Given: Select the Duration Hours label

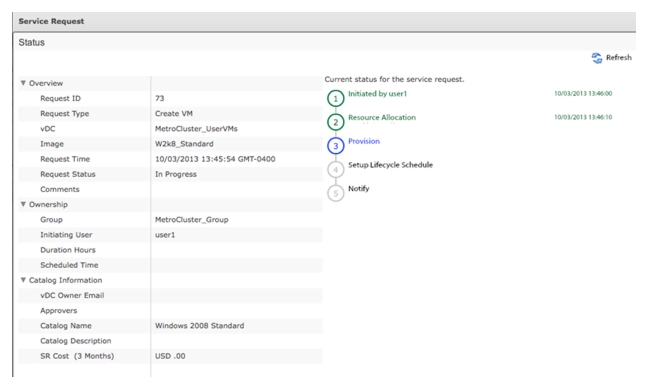Looking at the screenshot, I should click(x=68, y=250).
